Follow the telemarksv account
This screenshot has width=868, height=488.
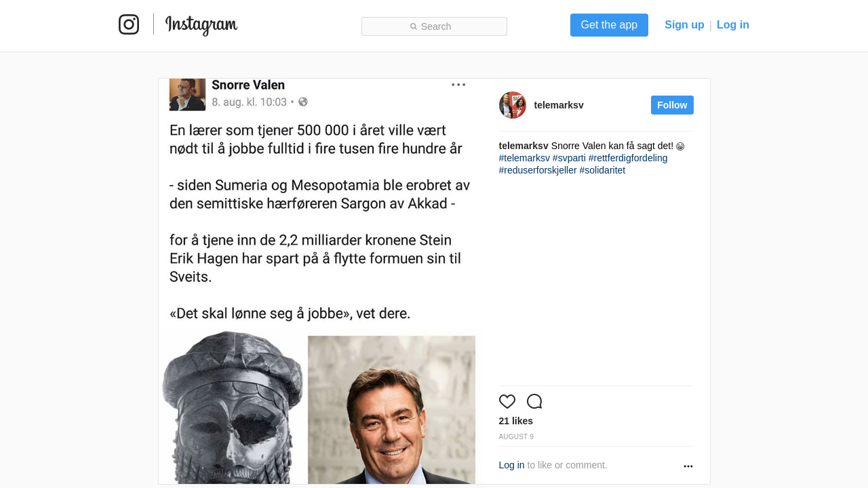[x=672, y=105]
